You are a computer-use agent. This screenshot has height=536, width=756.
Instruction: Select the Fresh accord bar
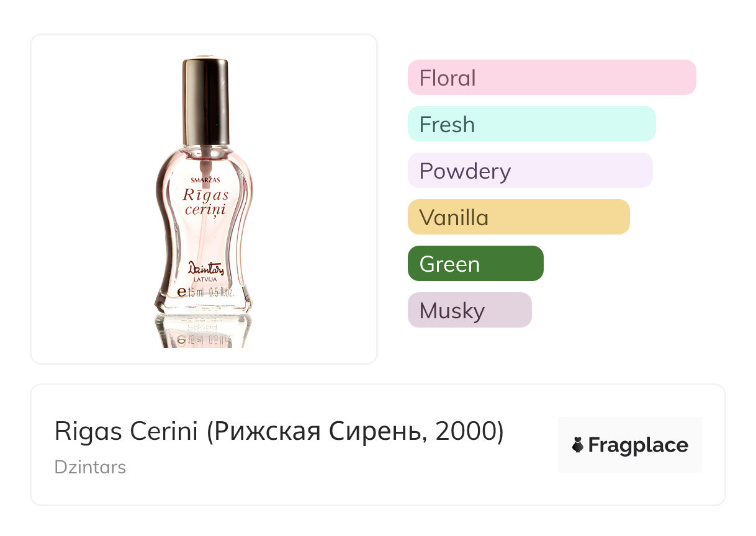531,124
